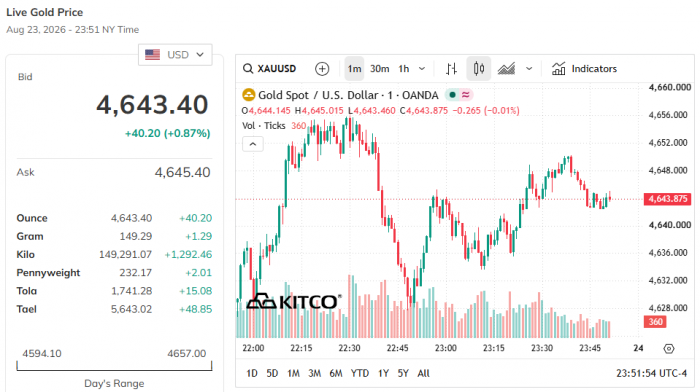Expand the time interval dropdown arrow
This screenshot has width=700, height=392.
coord(422,69)
